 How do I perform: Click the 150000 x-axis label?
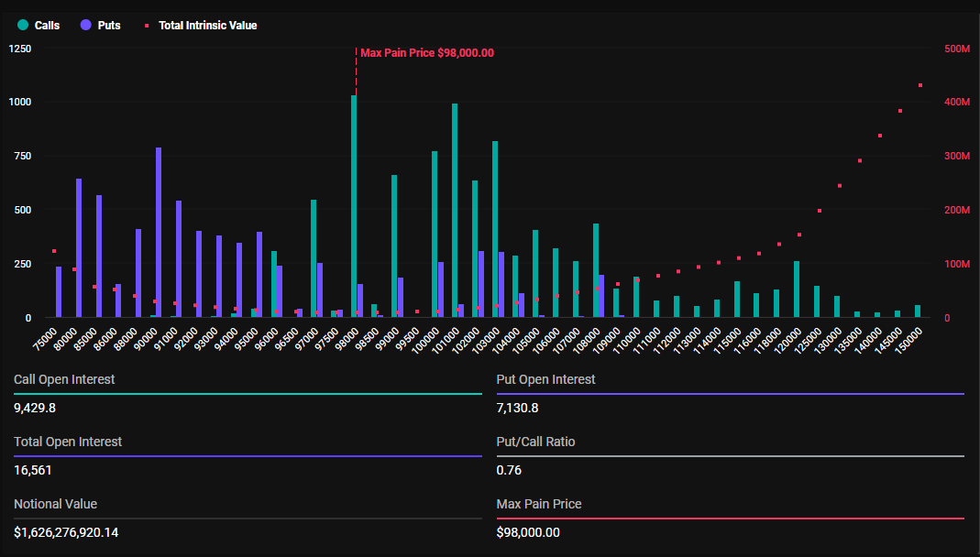click(x=908, y=340)
